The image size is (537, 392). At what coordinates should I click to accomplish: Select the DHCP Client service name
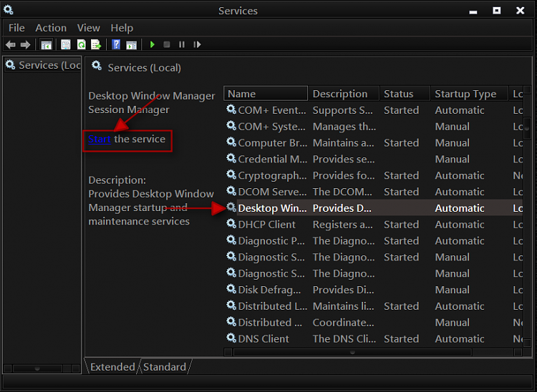click(x=266, y=225)
